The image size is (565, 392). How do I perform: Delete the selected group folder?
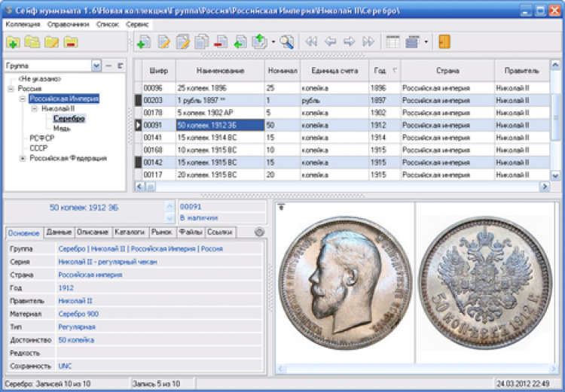click(71, 42)
